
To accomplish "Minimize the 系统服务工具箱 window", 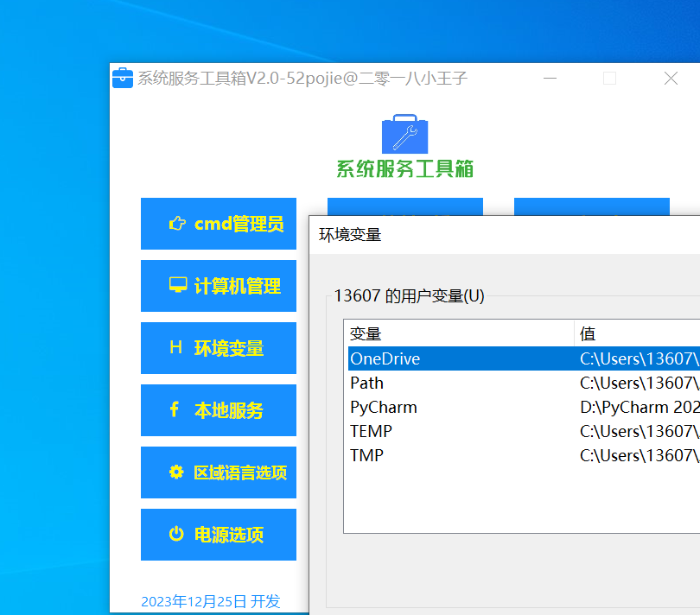I will coord(550,79).
